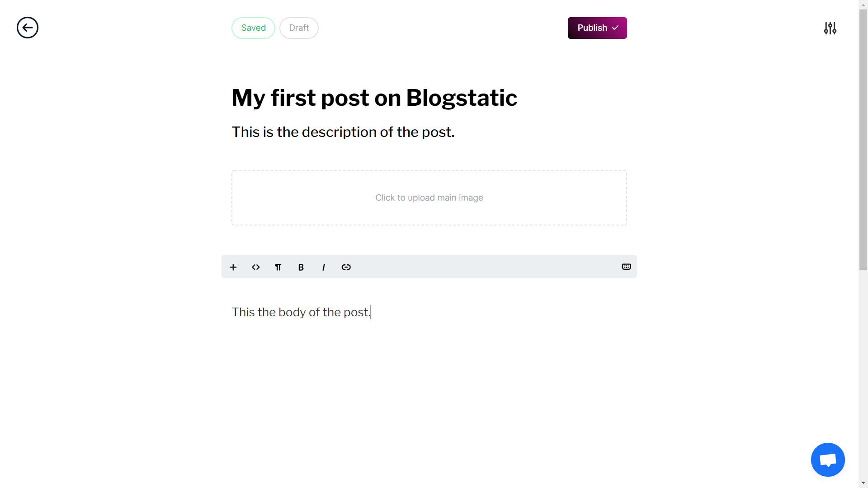This screenshot has width=868, height=488.
Task: Place cursor in the post body
Action: click(x=301, y=312)
